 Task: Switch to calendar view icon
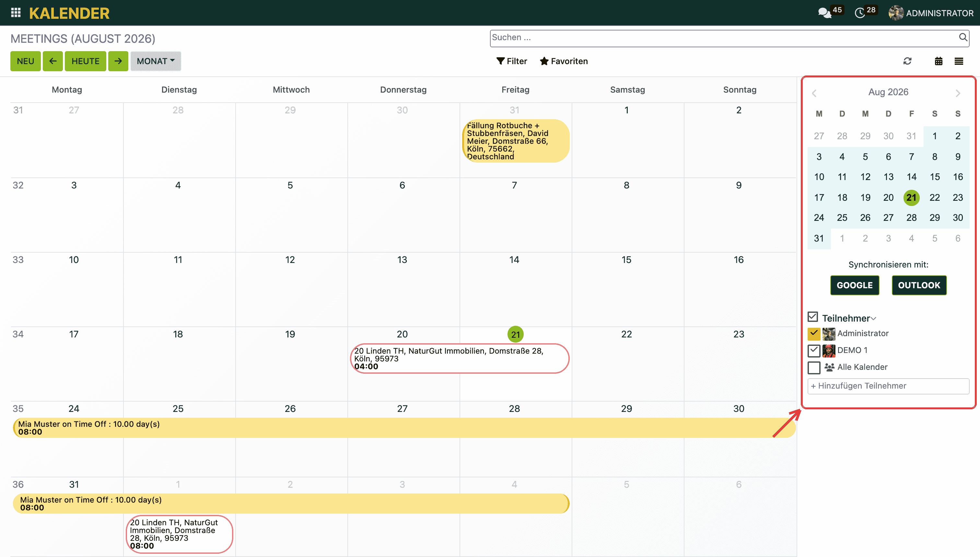click(x=938, y=61)
